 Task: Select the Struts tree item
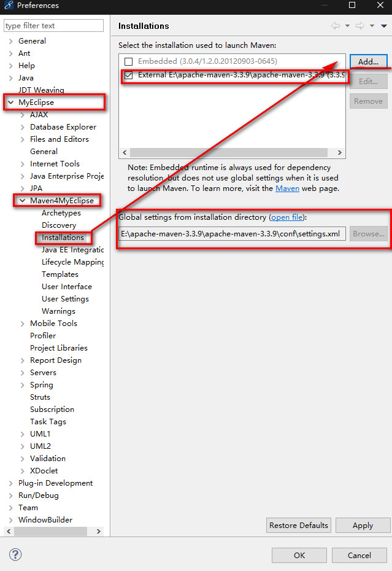point(40,397)
